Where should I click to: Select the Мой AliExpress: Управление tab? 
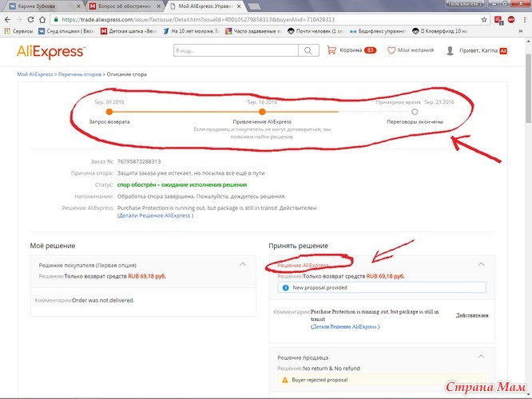[204, 6]
